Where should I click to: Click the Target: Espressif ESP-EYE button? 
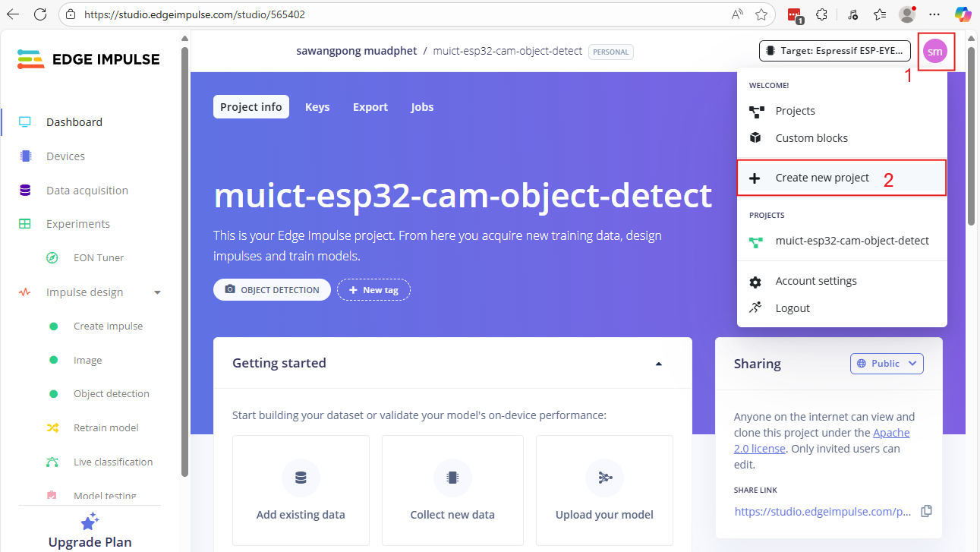pos(834,51)
